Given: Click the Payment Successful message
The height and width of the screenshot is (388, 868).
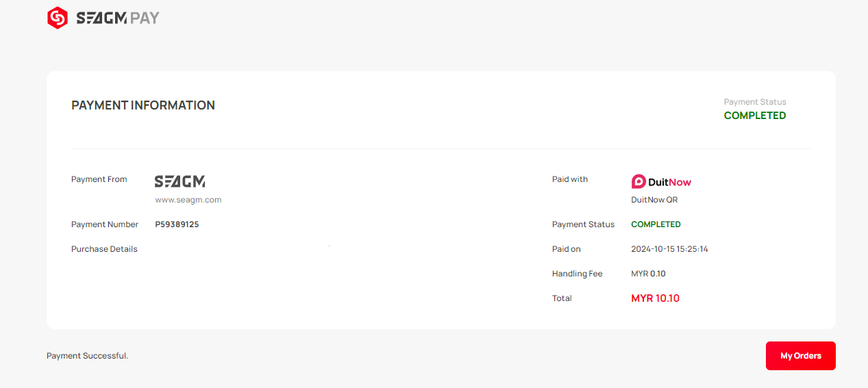Looking at the screenshot, I should (87, 356).
